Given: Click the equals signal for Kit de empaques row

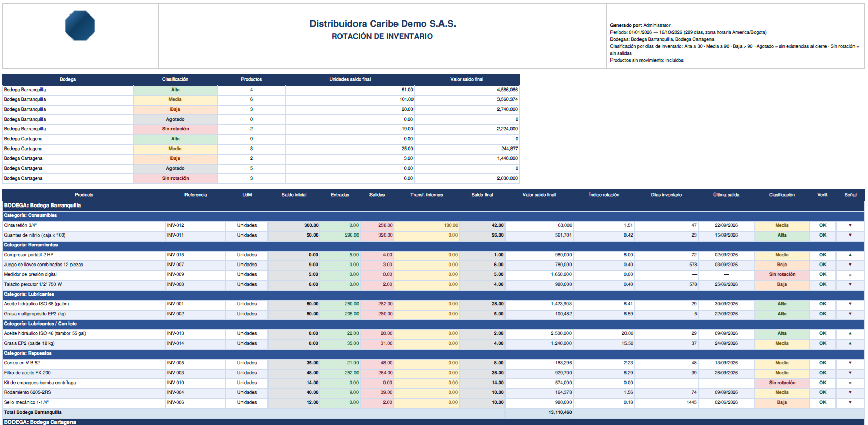Looking at the screenshot, I should pos(850,383).
